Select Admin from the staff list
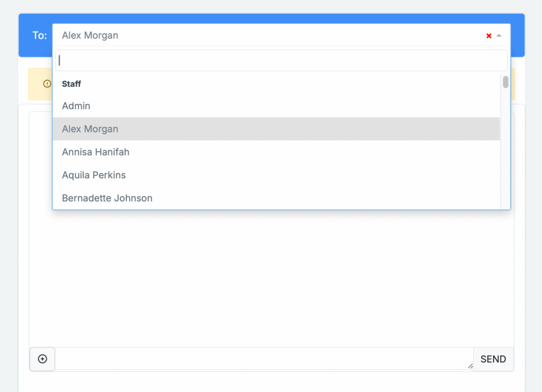This screenshot has width=542, height=392. click(76, 106)
